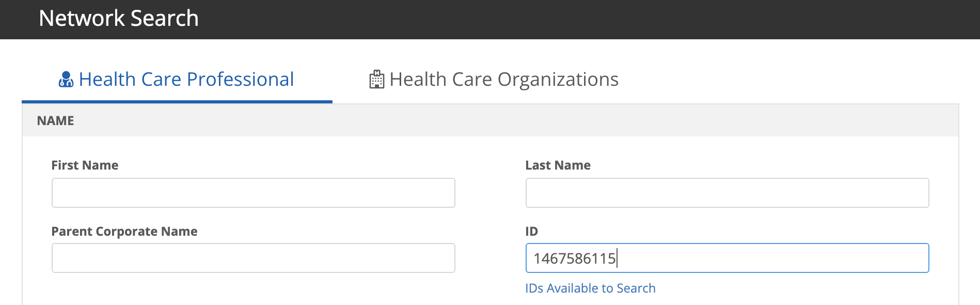Focus the First Name text field
The image size is (980, 305).
[253, 193]
